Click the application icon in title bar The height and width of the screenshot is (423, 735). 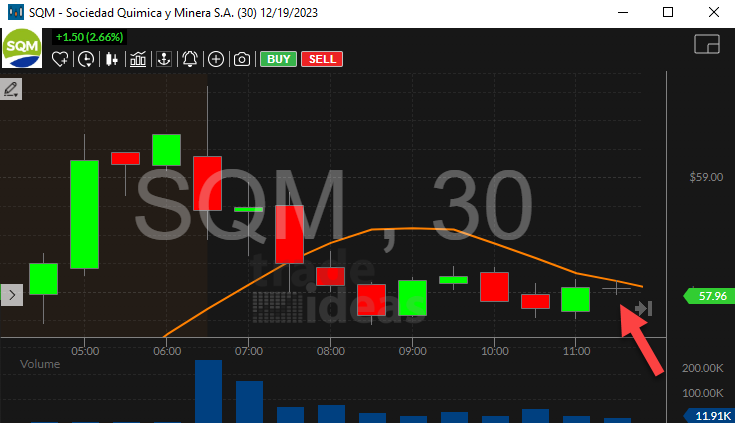coord(16,12)
